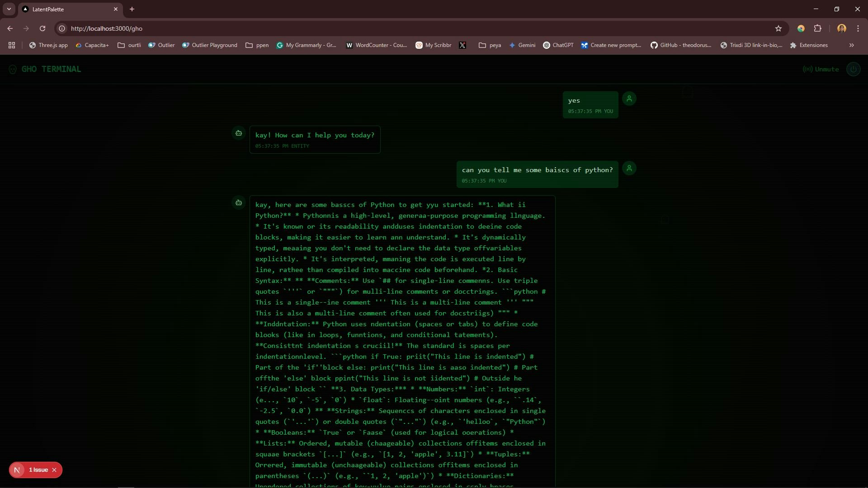Click the 'yes' message bubble
Viewport: 868px width, 488px height.
pos(590,105)
